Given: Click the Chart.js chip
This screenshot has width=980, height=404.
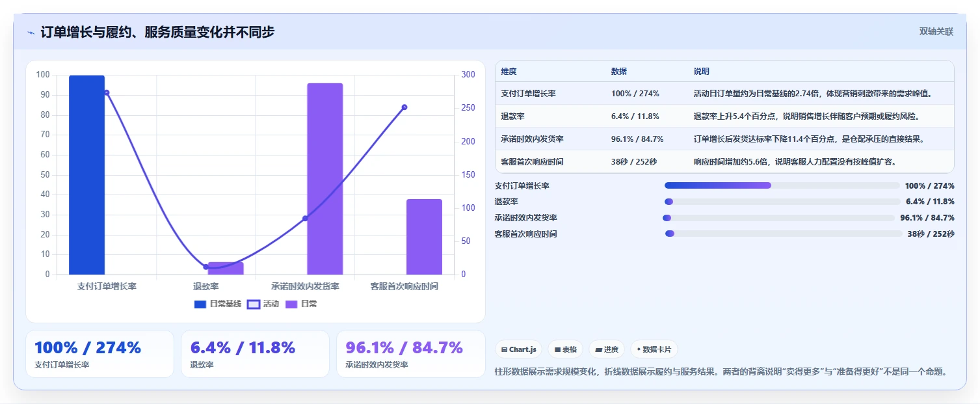Looking at the screenshot, I should (518, 349).
